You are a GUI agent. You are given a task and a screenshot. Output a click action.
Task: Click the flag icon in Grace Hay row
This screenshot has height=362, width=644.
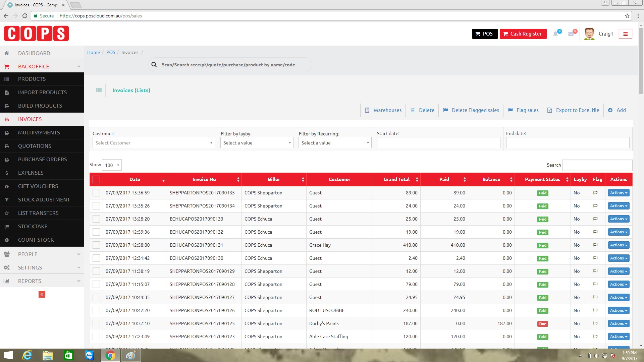click(x=595, y=245)
